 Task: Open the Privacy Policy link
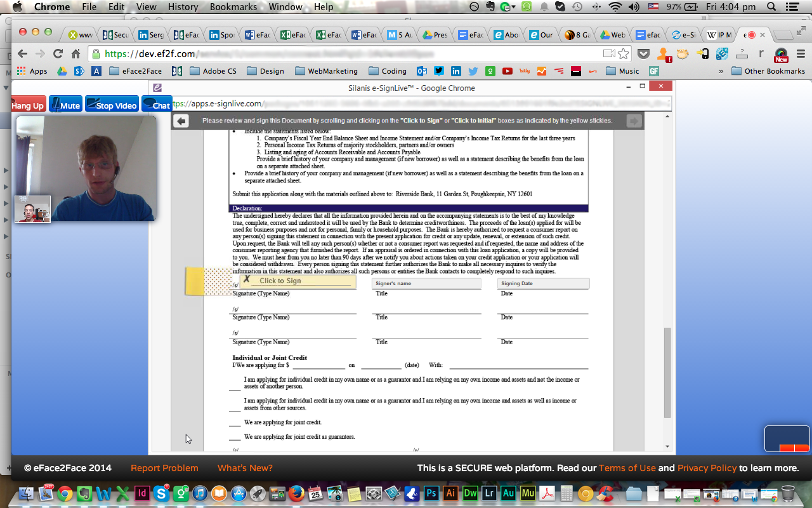click(x=707, y=468)
